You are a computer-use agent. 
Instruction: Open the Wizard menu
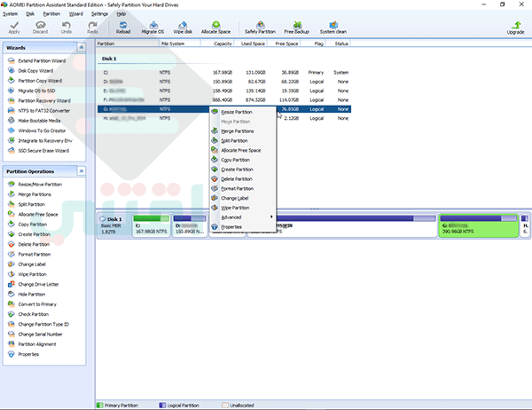[x=76, y=14]
